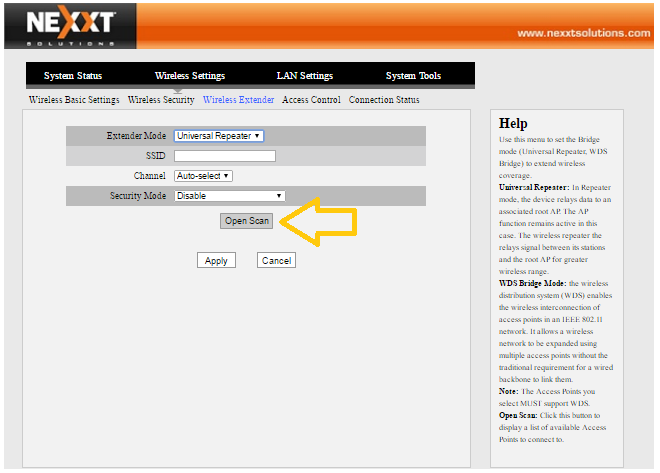Click the 'Open Scan:' help text

click(x=518, y=415)
